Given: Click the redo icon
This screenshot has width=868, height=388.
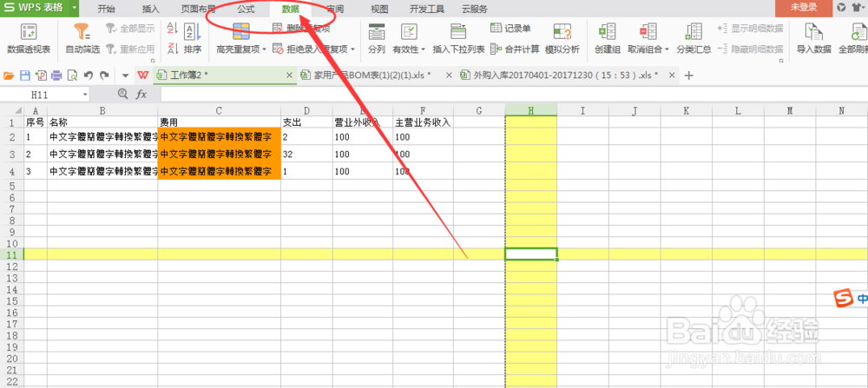Looking at the screenshot, I should coord(103,76).
